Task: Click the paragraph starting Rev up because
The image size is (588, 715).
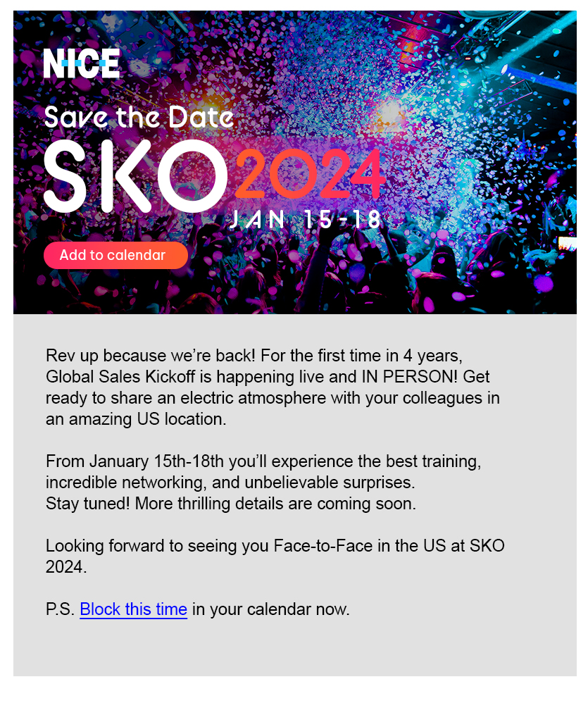Action: [273, 387]
